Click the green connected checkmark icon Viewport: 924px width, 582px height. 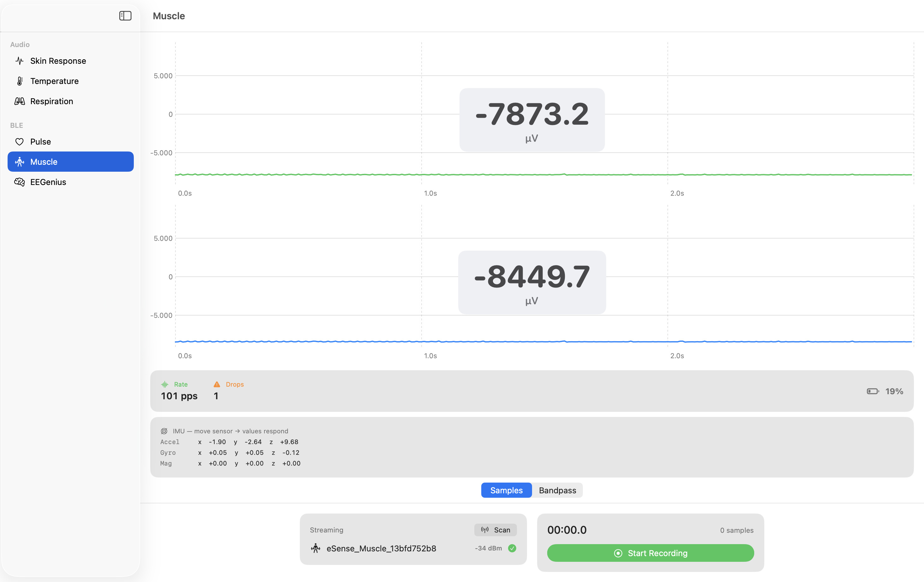[512, 548]
